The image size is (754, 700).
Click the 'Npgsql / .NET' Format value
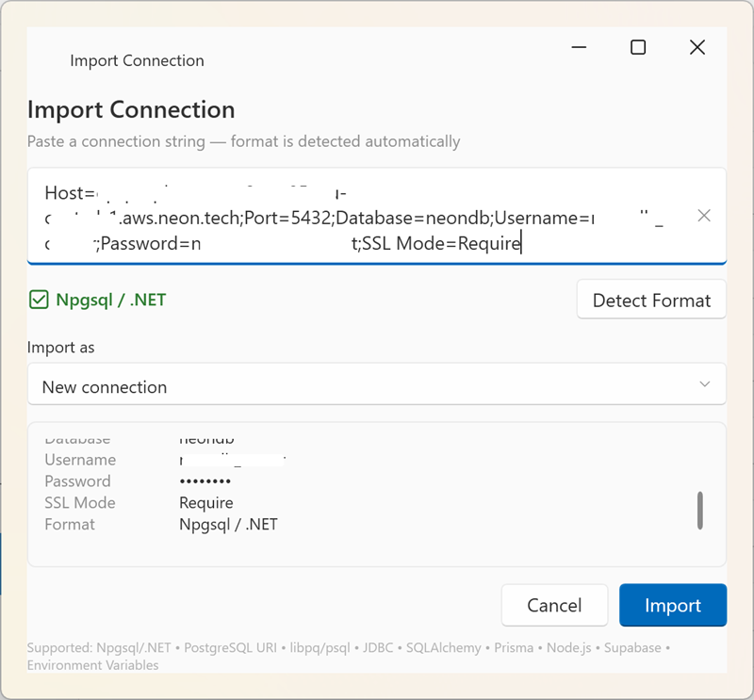click(x=228, y=524)
